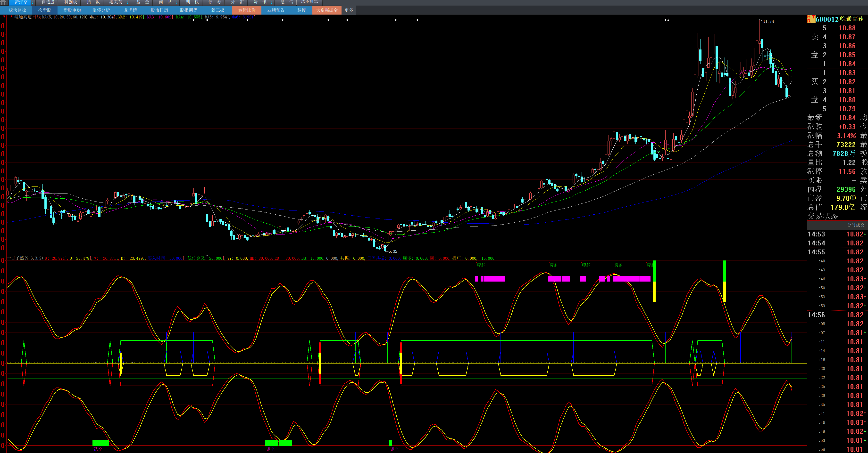The width and height of the screenshot is (868, 453).
Task: Click the small red square icon before 皖通高速
Action: pyautogui.click(x=11, y=16)
